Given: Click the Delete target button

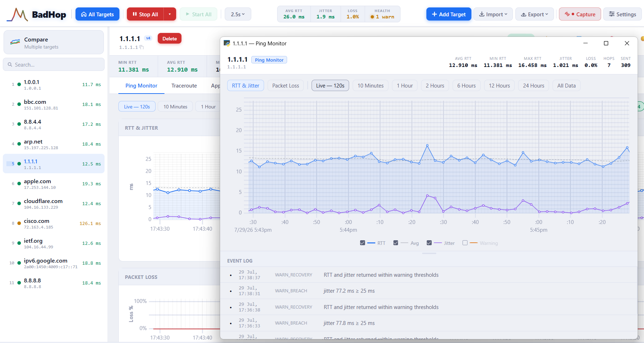Looking at the screenshot, I should click(169, 38).
